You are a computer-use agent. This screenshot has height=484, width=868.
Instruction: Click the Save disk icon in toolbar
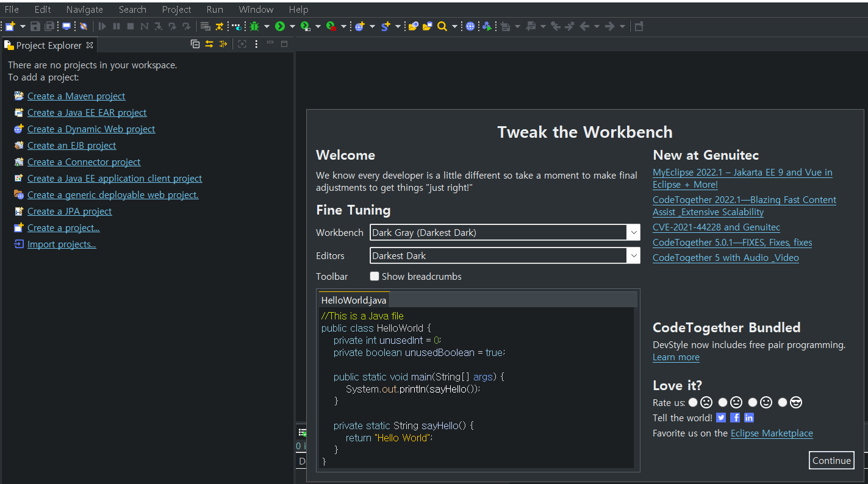(35, 26)
